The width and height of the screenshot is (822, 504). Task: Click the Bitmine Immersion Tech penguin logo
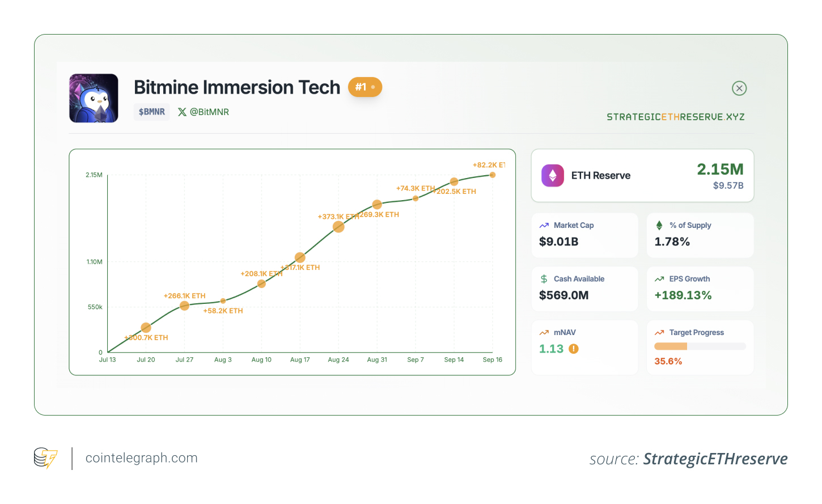[94, 98]
